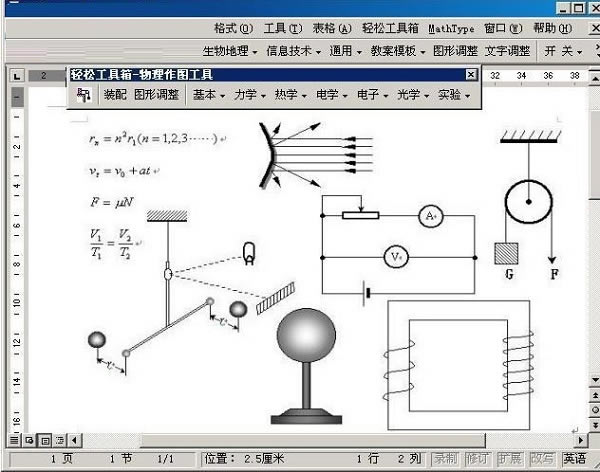Expand the 力学 dropdown
The image size is (600, 472).
(249, 95)
